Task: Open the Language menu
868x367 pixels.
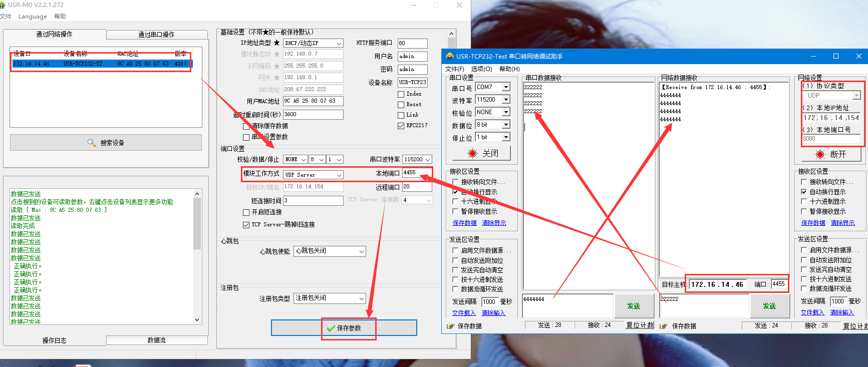Action: point(33,17)
